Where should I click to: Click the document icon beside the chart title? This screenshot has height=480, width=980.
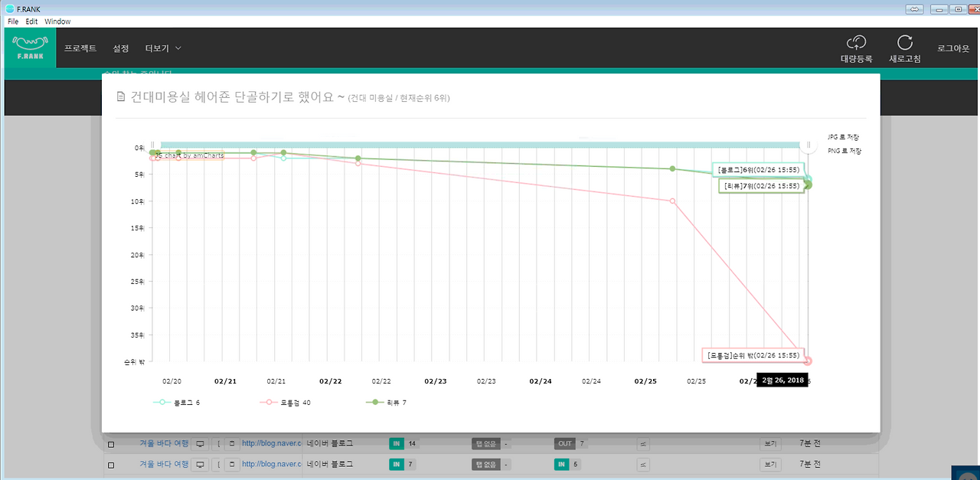[x=120, y=97]
